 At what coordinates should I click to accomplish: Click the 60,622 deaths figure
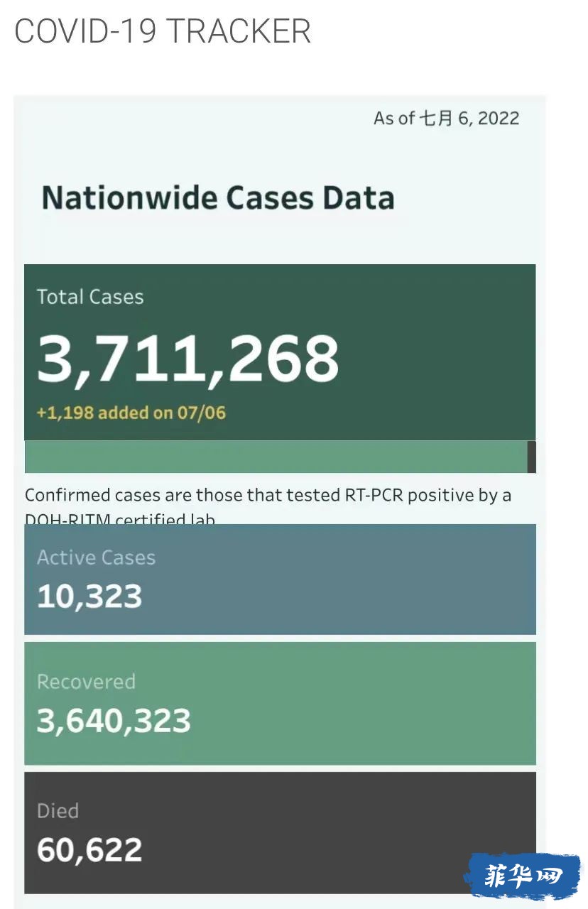89,850
